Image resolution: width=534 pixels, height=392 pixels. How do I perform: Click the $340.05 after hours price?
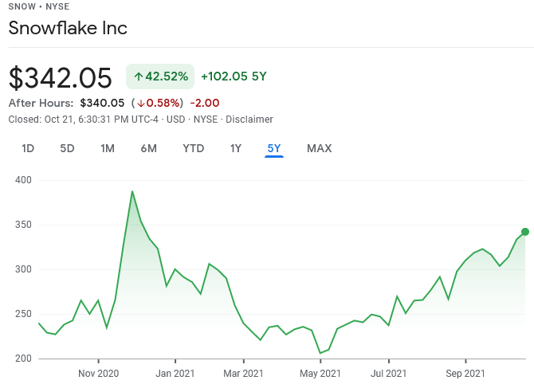102,103
